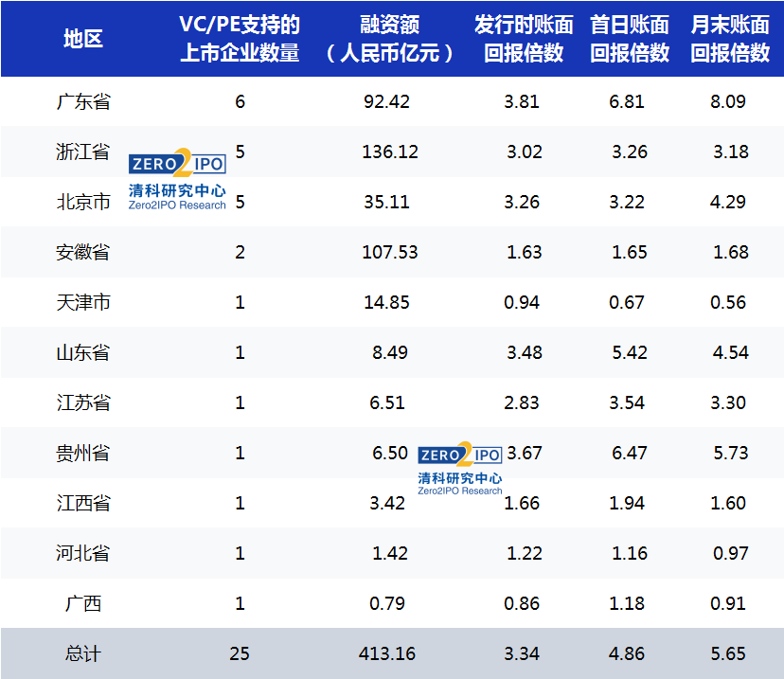Select the 发行时账面回报倍数 column header
This screenshot has width=784, height=679.
tap(524, 39)
